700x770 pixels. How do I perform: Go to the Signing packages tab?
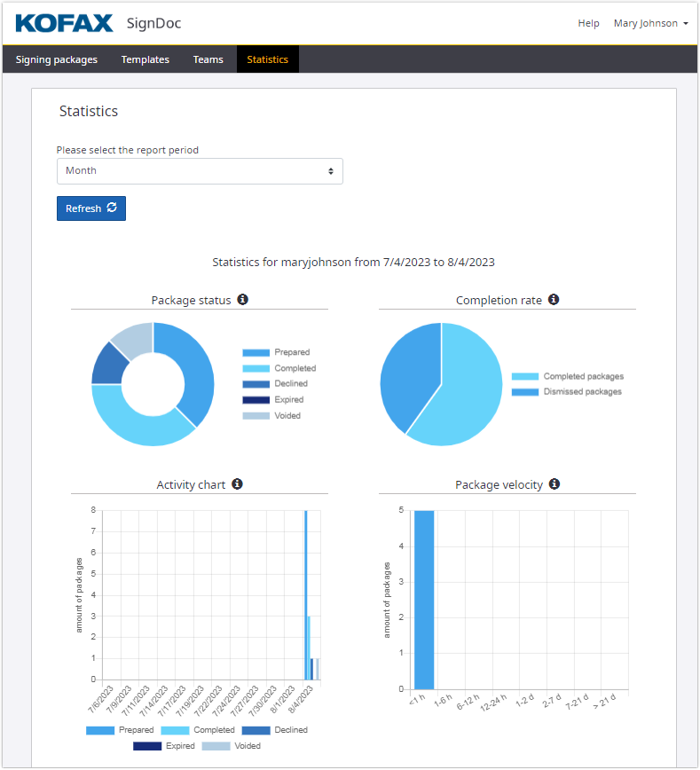click(57, 59)
